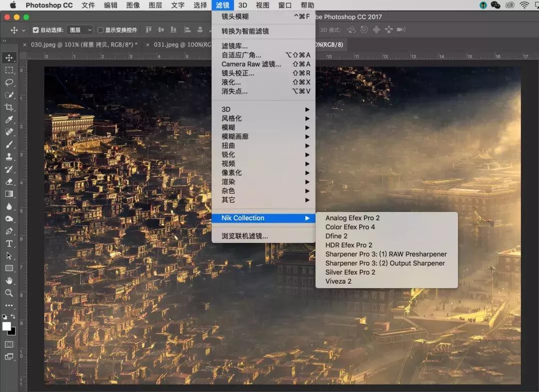The image size is (539, 392).
Task: Select the Lasso tool
Action: tap(9, 82)
